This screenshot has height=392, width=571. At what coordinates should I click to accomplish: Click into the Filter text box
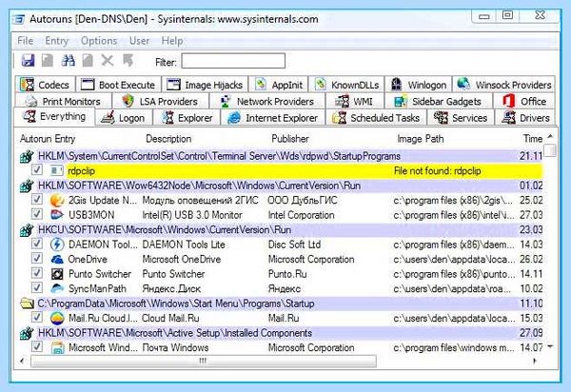(233, 61)
